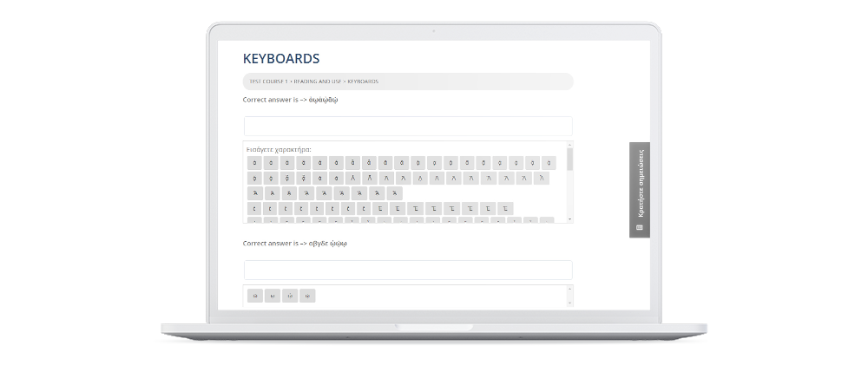The height and width of the screenshot is (365, 868).
Task: Insert third omega key in second keyboard
Action: click(290, 296)
